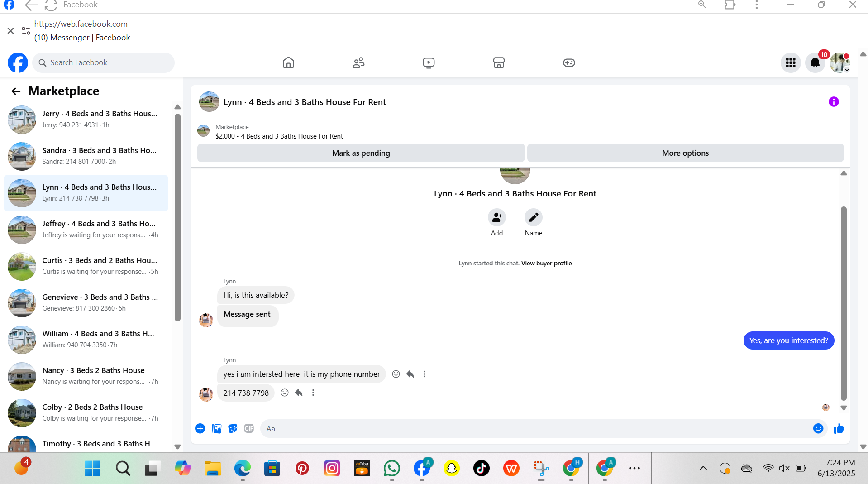
Task: Open Genevieve 3 Beds conversation
Action: click(x=86, y=303)
